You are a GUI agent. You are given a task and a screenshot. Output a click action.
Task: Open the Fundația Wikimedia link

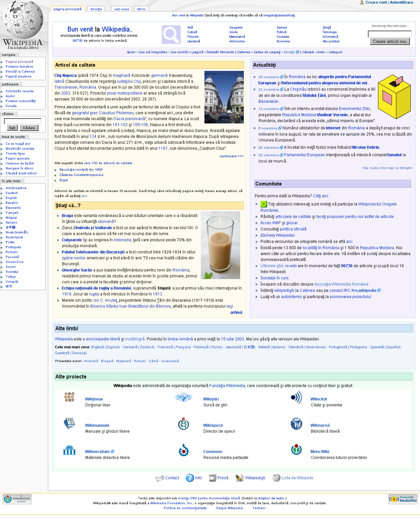227,386
